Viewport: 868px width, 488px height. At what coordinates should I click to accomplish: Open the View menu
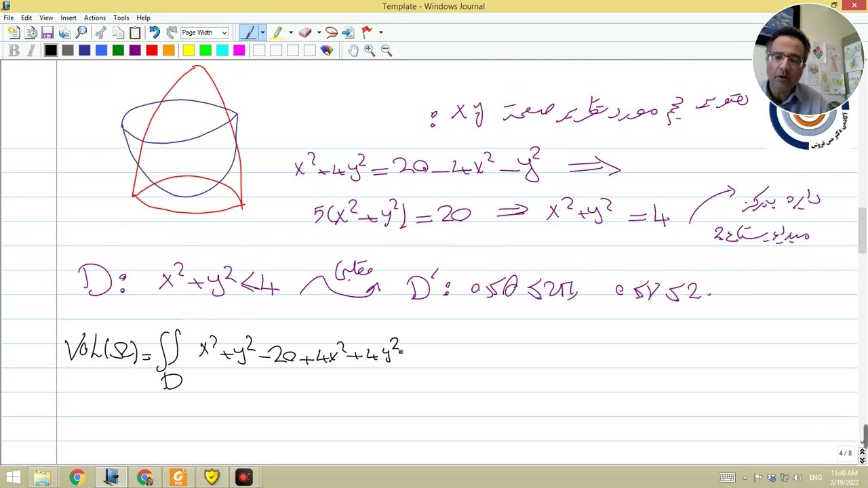46,18
